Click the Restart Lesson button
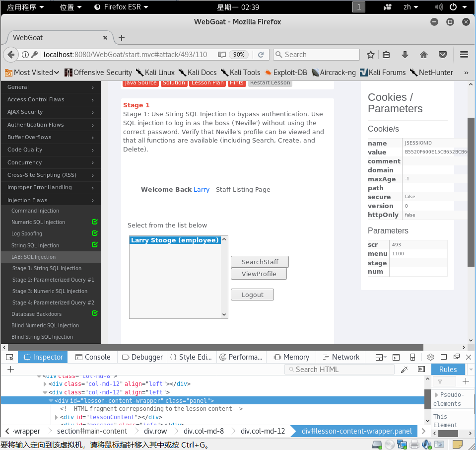The height and width of the screenshot is (450, 476). 270,83
